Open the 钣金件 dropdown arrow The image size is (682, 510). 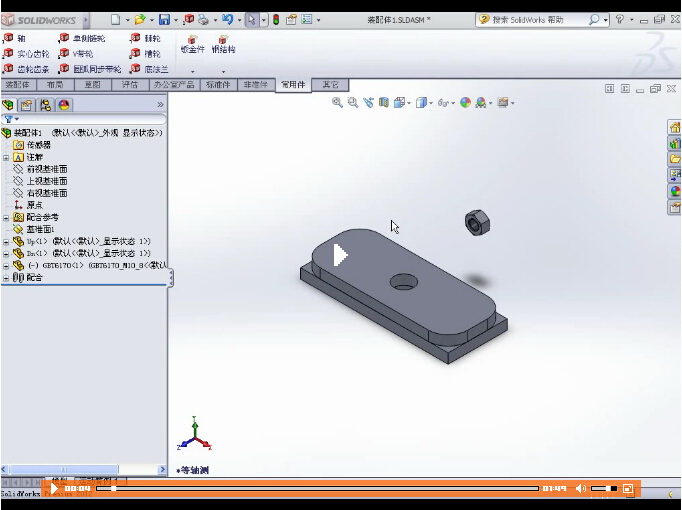point(192,71)
